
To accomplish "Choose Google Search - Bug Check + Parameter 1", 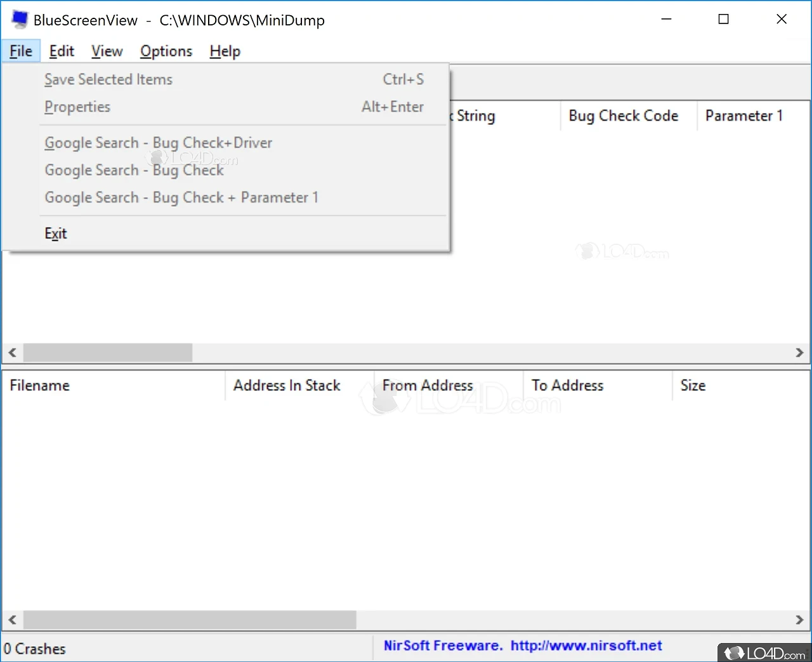I will click(x=182, y=197).
